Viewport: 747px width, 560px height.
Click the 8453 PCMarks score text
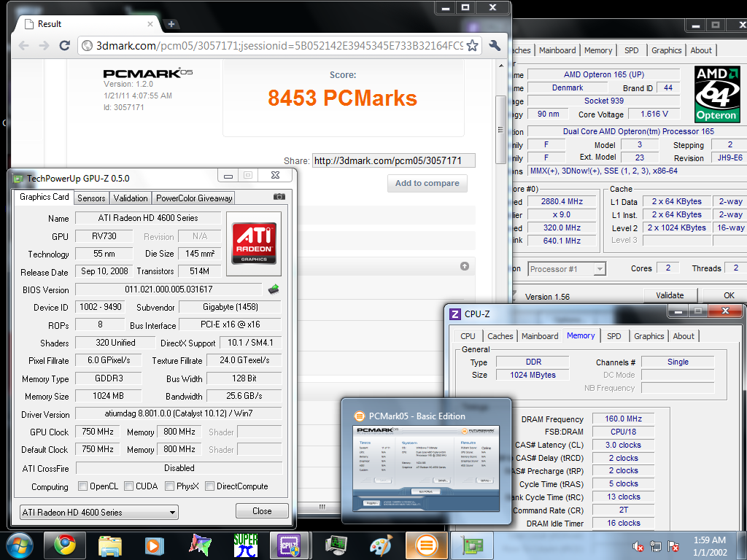(343, 98)
